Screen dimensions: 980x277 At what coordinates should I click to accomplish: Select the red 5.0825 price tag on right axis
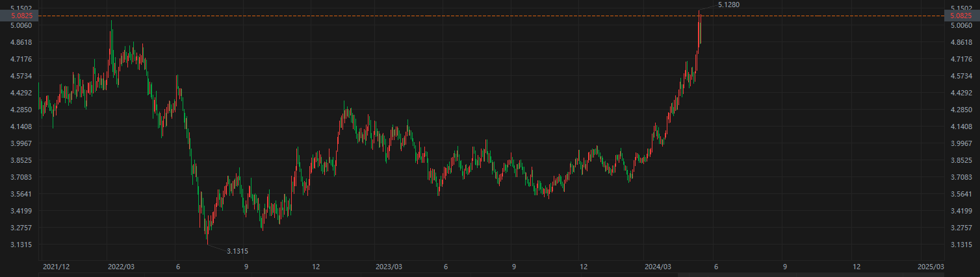point(960,16)
